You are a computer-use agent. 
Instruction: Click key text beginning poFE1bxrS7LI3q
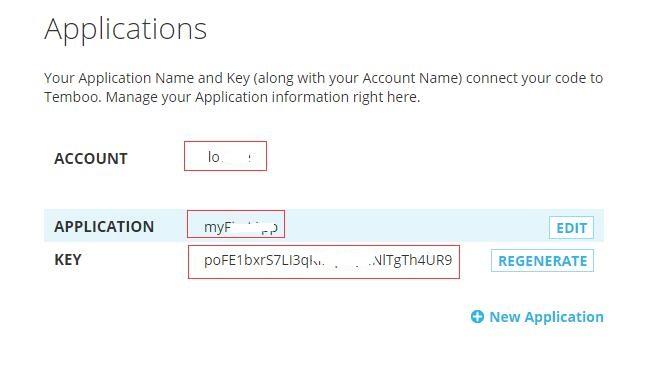coord(262,260)
